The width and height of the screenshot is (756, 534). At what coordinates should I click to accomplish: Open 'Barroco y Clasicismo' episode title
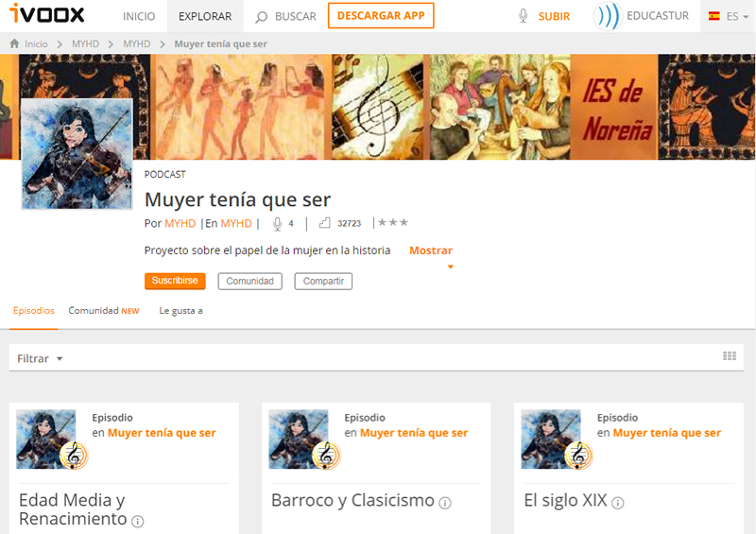click(x=352, y=500)
